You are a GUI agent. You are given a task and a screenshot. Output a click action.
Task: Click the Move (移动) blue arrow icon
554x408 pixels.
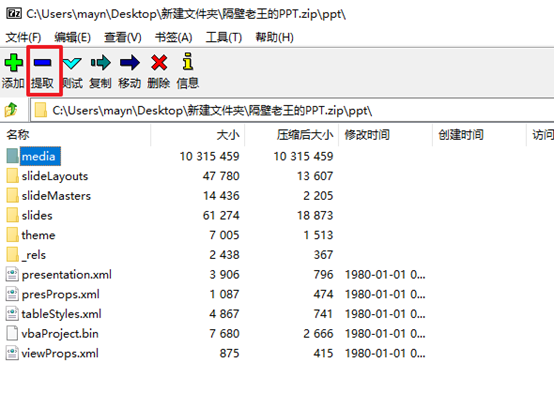point(130,63)
